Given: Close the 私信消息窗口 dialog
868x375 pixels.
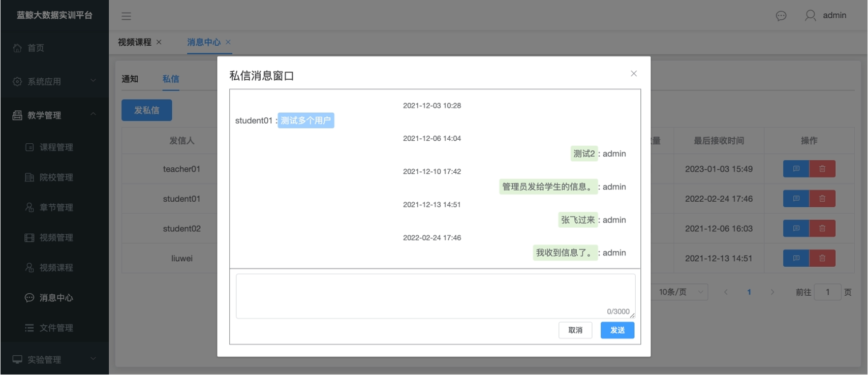Looking at the screenshot, I should click(x=633, y=74).
